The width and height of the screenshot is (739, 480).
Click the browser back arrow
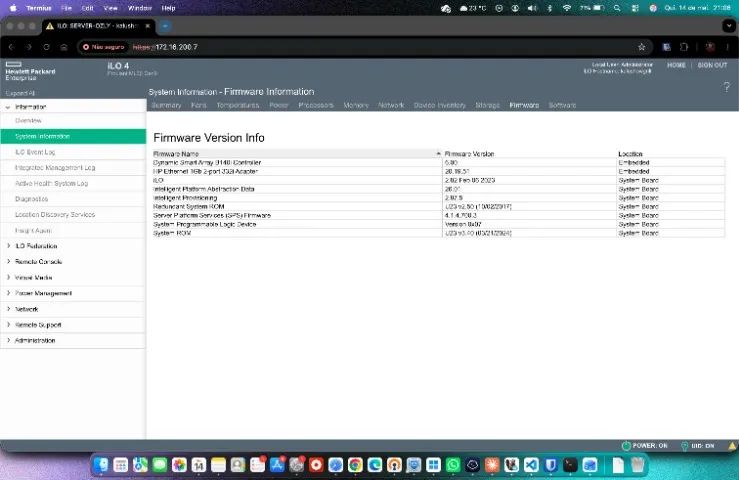[x=11, y=47]
